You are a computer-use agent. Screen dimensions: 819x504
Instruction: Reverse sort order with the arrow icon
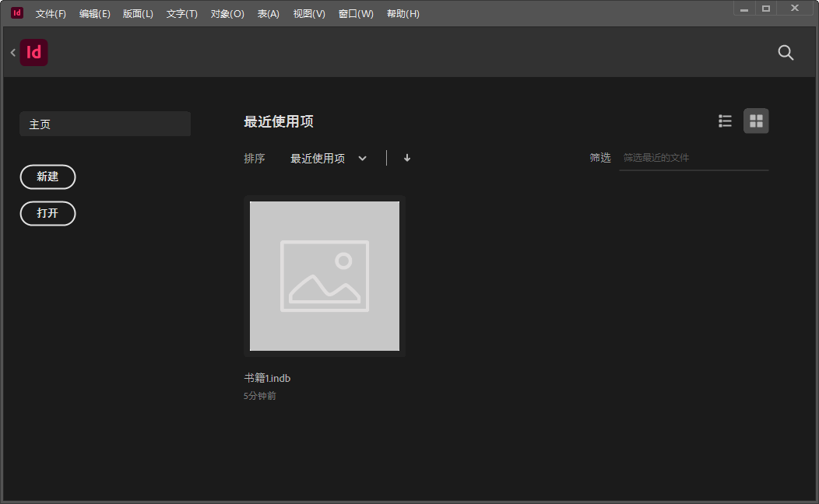[407, 158]
